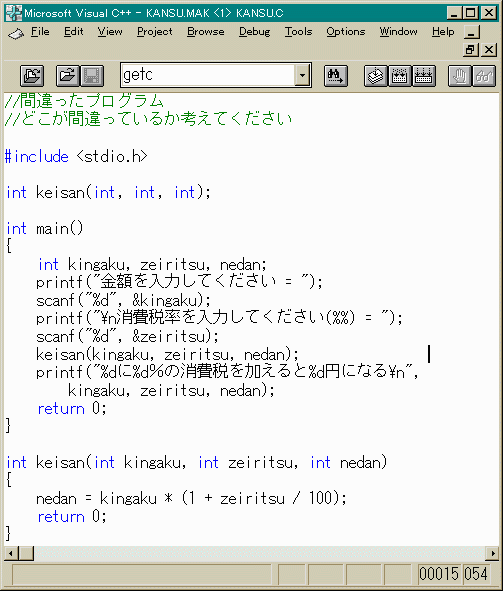Click the Build project toolbar icon
Image resolution: width=503 pixels, height=591 pixels.
click(x=399, y=76)
